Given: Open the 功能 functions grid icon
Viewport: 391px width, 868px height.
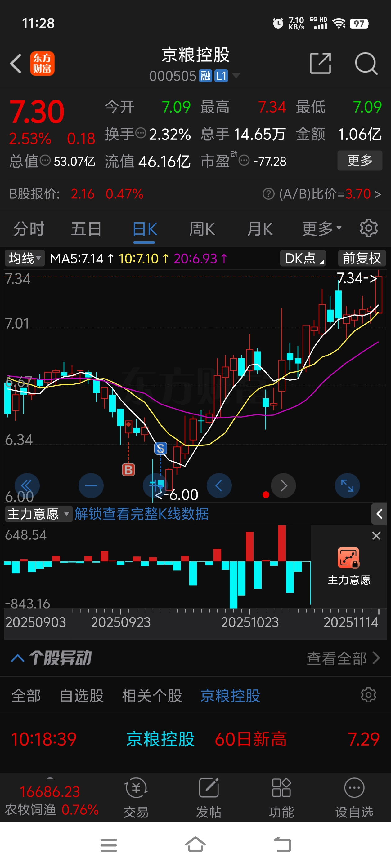Looking at the screenshot, I should pyautogui.click(x=281, y=798).
